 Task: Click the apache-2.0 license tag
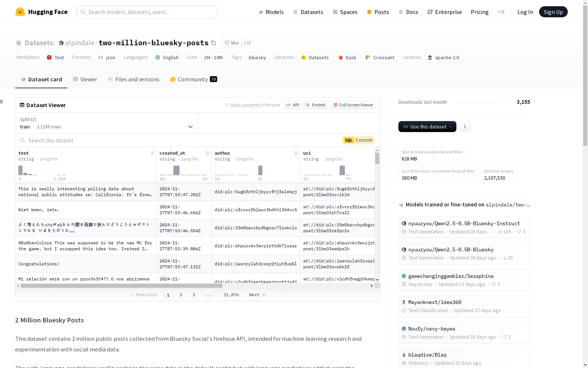coord(444,57)
